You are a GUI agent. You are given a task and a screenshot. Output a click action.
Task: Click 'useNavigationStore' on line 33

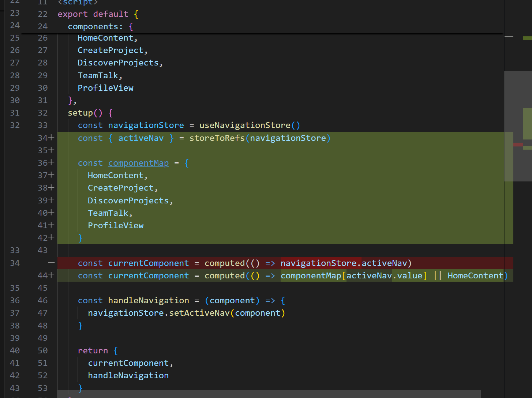point(245,125)
